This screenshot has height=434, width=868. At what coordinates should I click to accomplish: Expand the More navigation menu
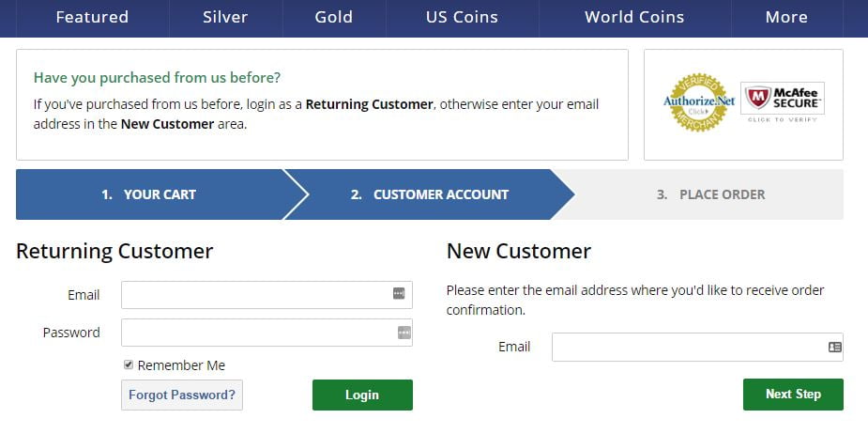pyautogui.click(x=786, y=17)
